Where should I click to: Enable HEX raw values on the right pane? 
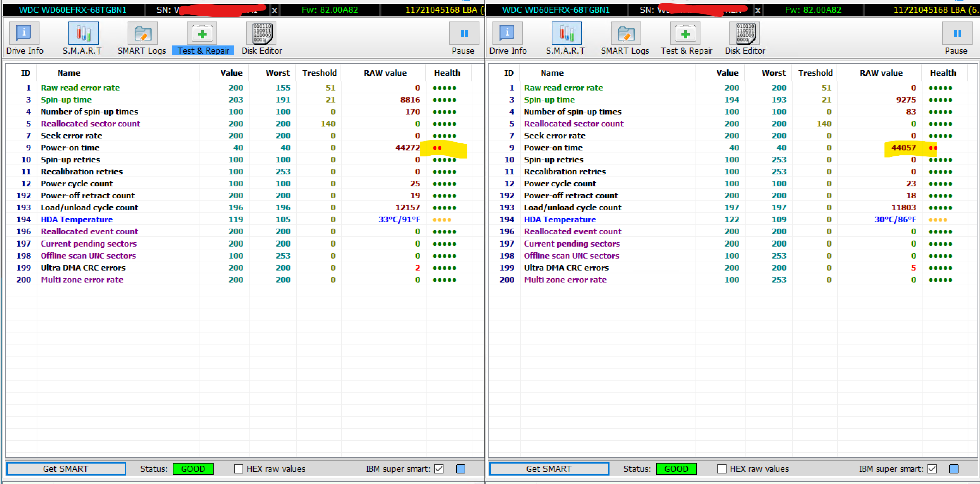click(x=721, y=469)
